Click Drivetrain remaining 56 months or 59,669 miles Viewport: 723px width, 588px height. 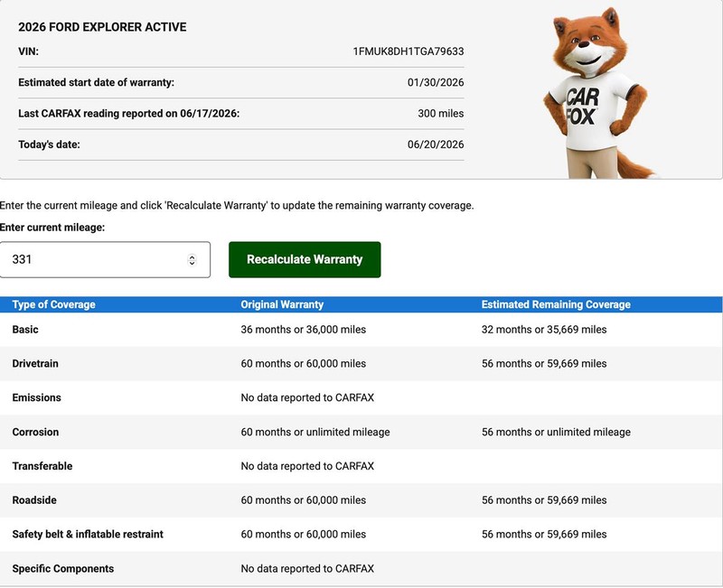pos(544,364)
